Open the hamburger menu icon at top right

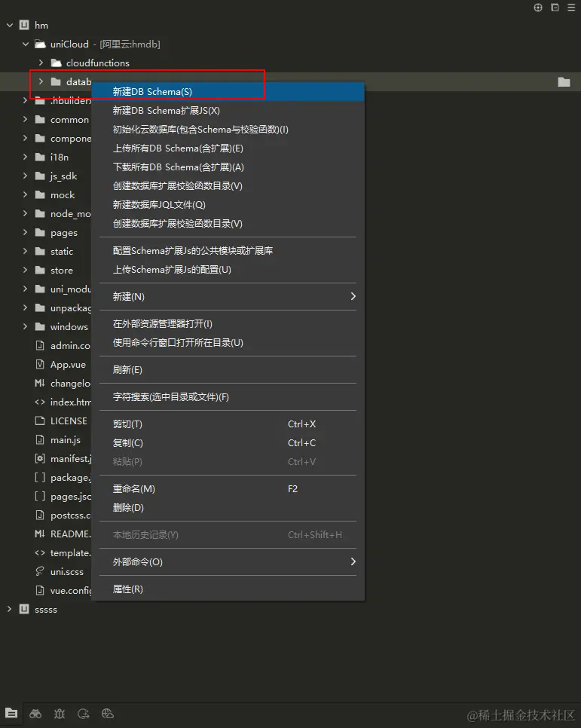click(x=571, y=8)
